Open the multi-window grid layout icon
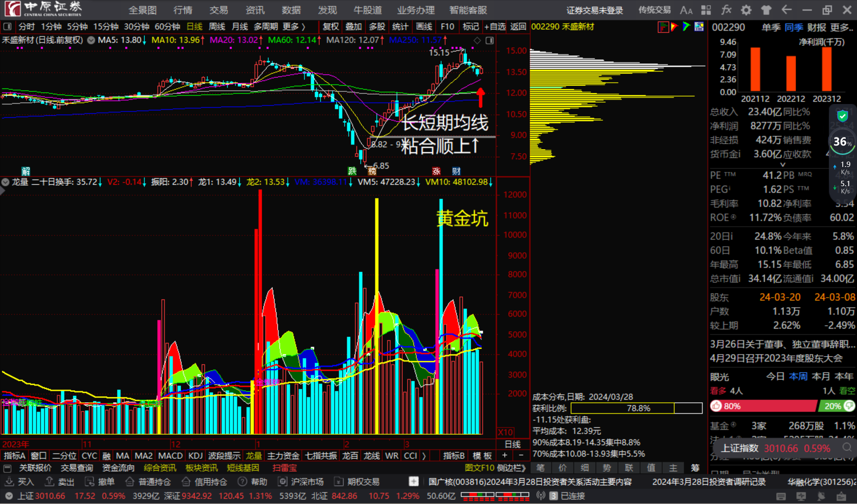 [x=706, y=10]
